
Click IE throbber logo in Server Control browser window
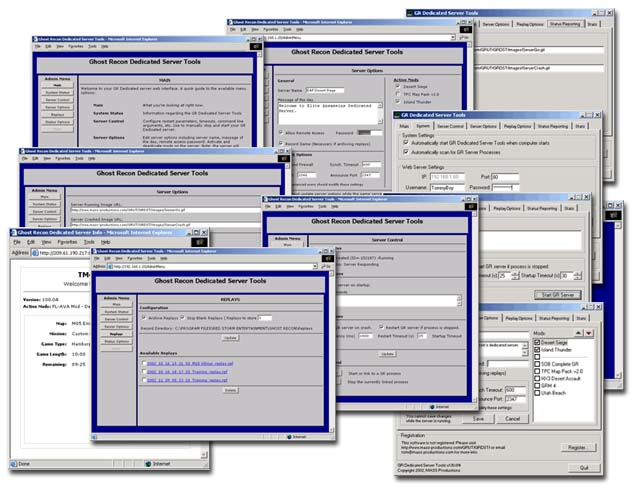click(471, 207)
